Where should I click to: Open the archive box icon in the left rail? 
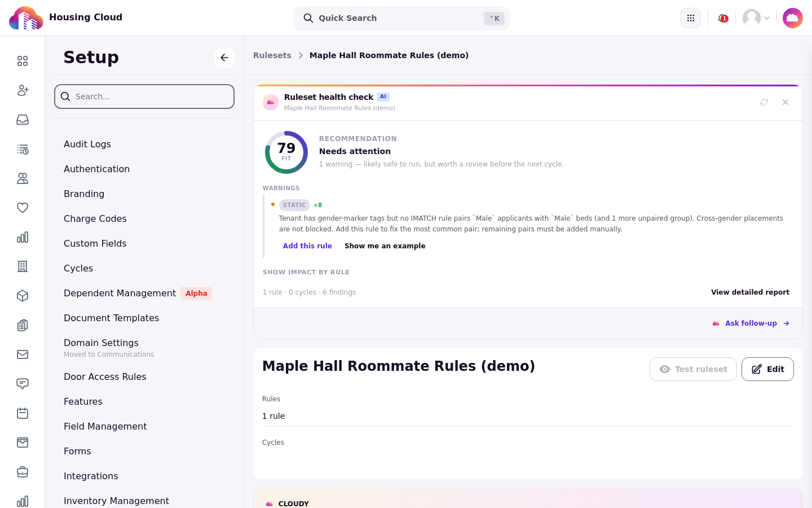click(x=23, y=443)
